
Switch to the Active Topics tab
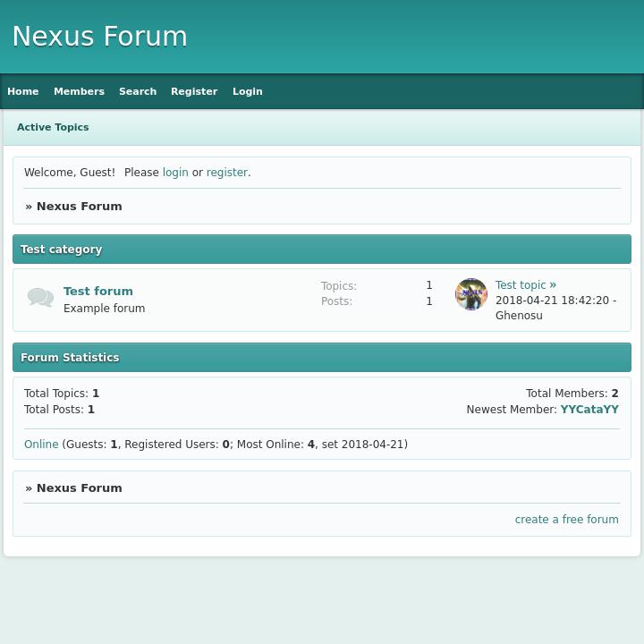[x=53, y=127]
